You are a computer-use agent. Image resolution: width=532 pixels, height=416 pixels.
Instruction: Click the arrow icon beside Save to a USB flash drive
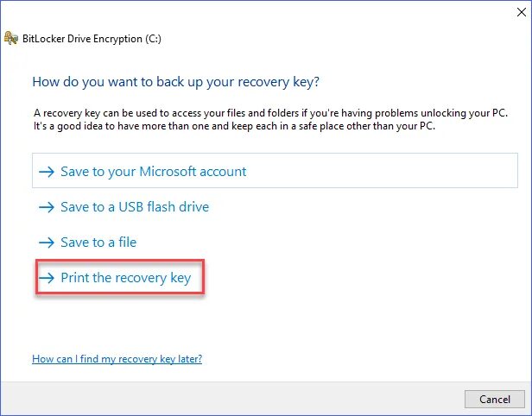pyautogui.click(x=47, y=207)
